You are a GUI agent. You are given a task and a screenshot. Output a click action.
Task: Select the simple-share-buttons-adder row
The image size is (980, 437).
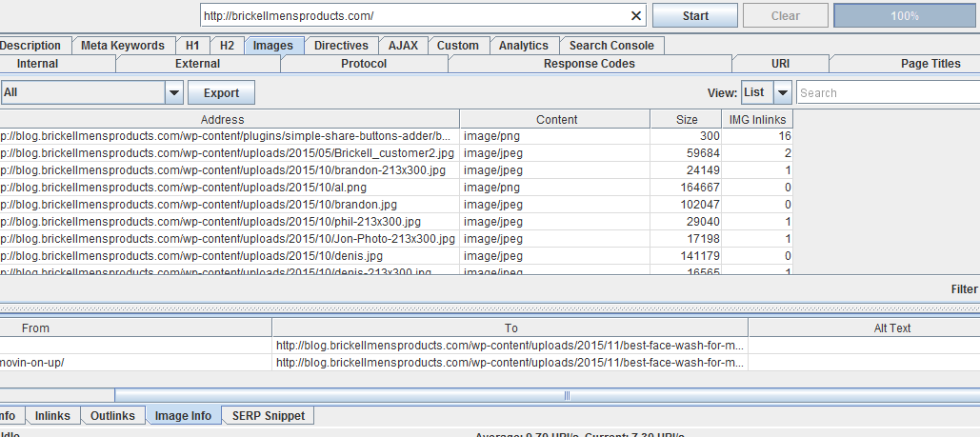point(396,136)
